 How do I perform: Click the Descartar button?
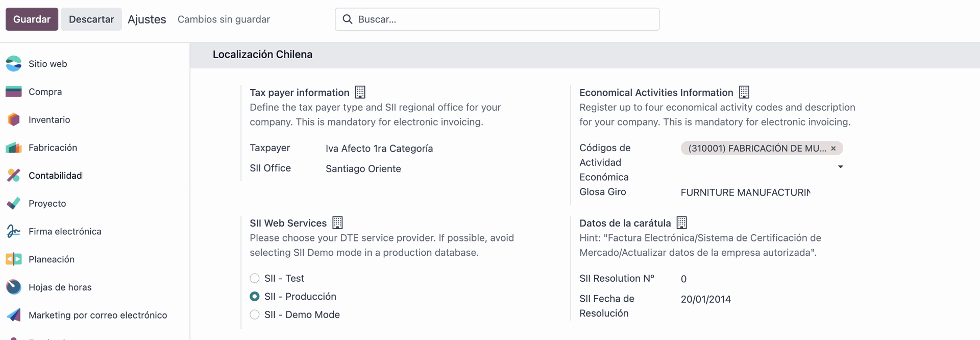tap(91, 19)
